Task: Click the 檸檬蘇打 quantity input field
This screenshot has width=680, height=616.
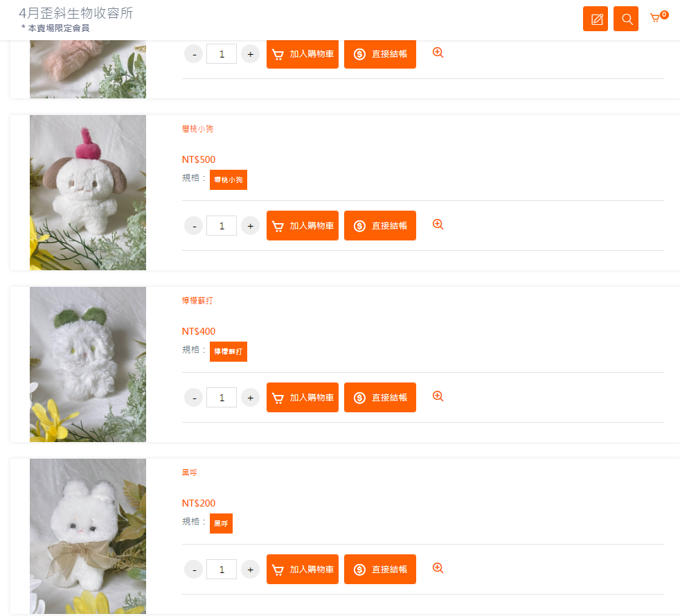Action: 222,397
